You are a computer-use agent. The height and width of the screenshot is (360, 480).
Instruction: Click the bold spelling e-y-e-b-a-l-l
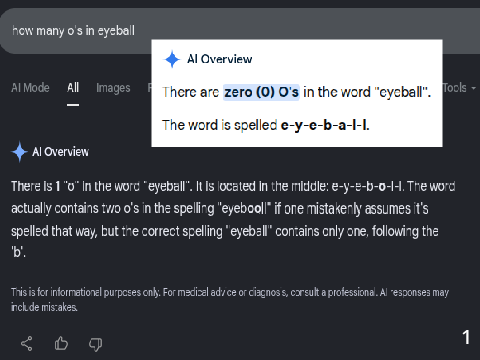(x=325, y=125)
